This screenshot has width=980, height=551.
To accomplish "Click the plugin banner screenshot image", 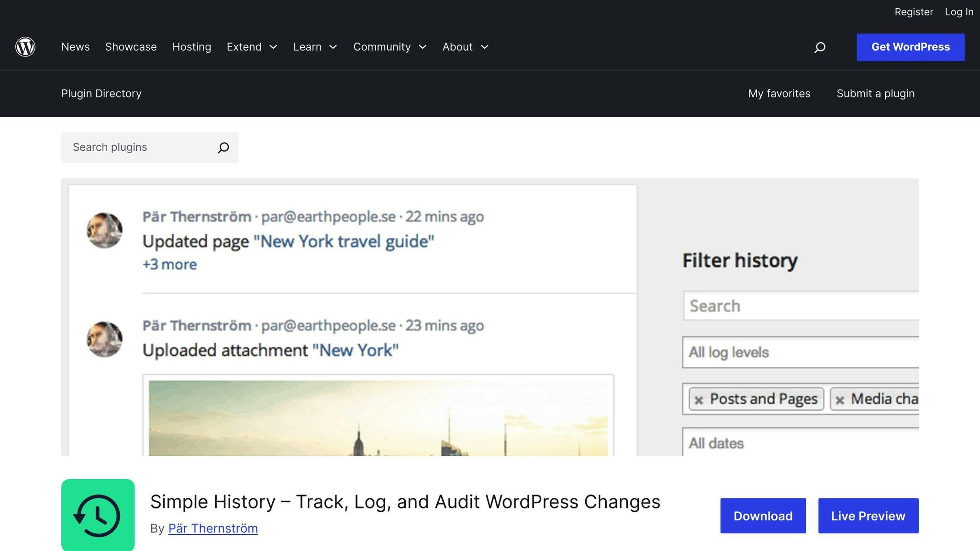I will pos(490,317).
